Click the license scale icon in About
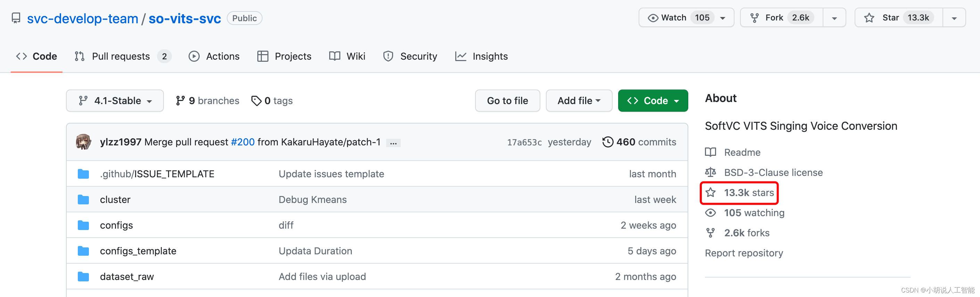980x297 pixels. click(710, 172)
